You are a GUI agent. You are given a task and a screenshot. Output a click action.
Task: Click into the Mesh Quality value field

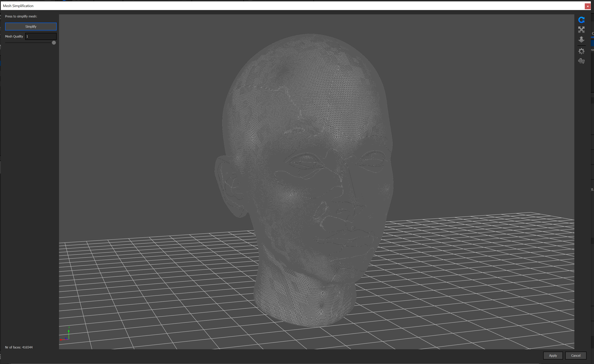point(41,36)
